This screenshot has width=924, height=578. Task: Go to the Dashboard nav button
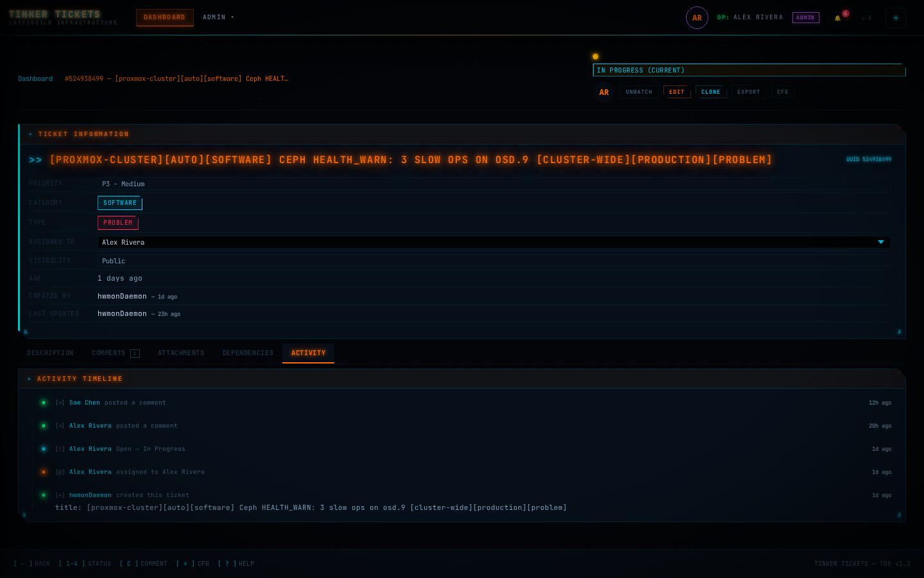coord(164,17)
